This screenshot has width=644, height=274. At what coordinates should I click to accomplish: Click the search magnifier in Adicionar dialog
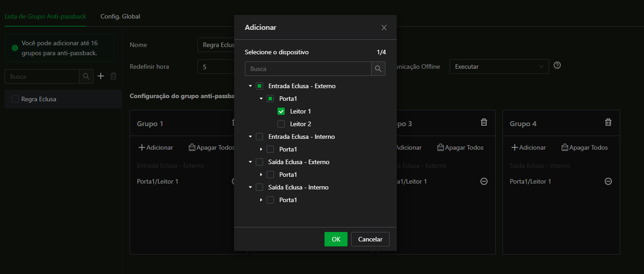click(378, 69)
